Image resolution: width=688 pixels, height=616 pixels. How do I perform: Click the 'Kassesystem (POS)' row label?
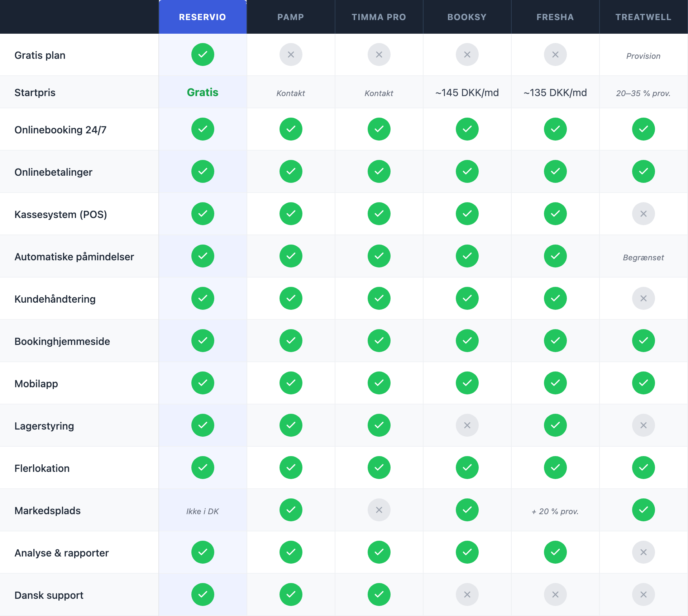(61, 214)
